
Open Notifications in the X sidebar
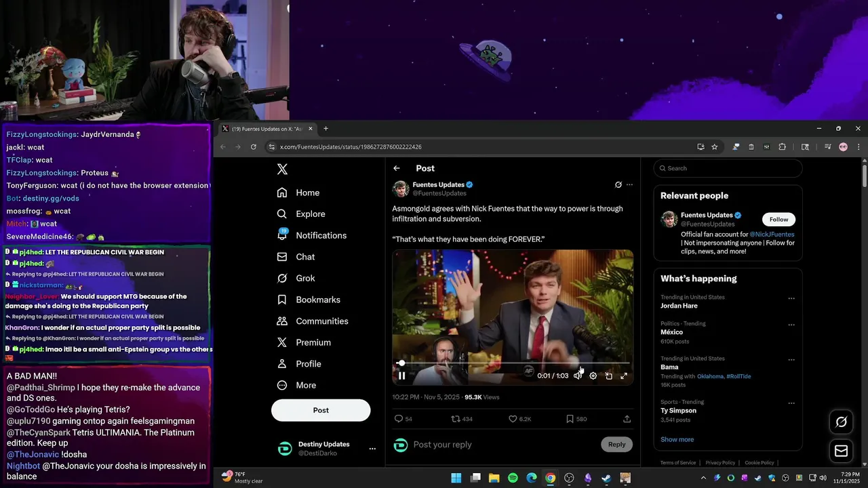312,235
